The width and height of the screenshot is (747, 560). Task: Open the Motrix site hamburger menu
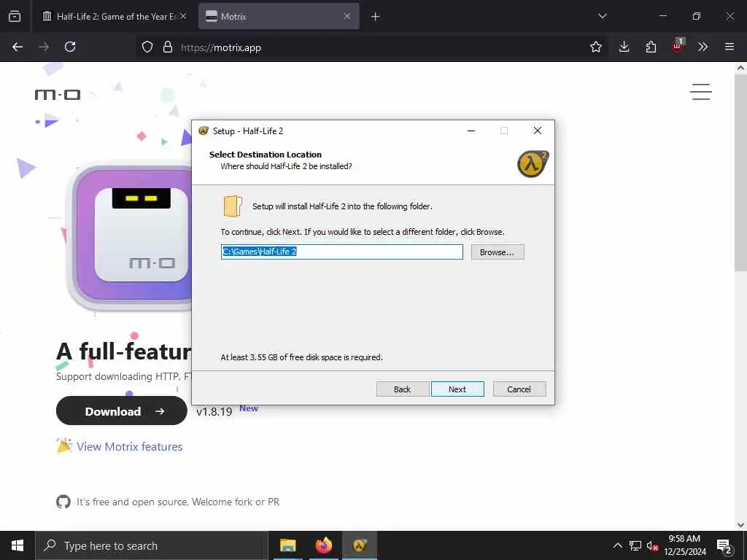click(x=701, y=92)
